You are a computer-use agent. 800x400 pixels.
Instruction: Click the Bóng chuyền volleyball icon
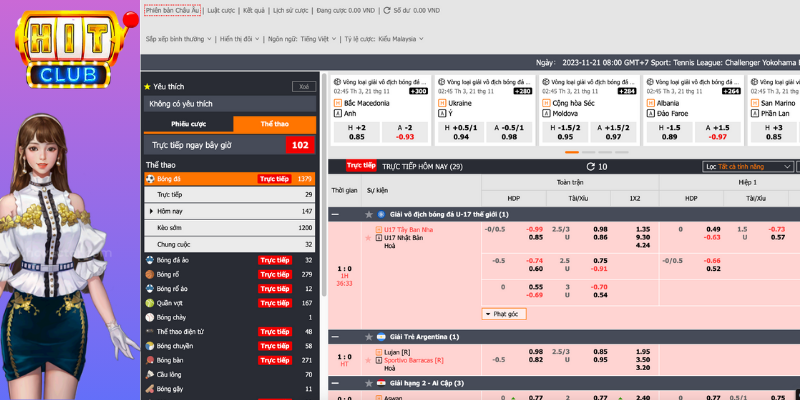click(149, 345)
